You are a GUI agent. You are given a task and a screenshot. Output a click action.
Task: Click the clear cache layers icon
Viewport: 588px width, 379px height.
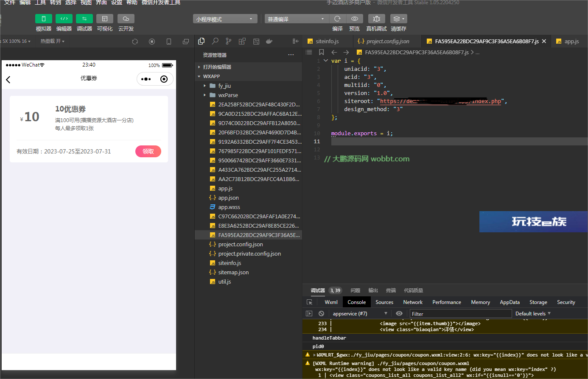398,19
